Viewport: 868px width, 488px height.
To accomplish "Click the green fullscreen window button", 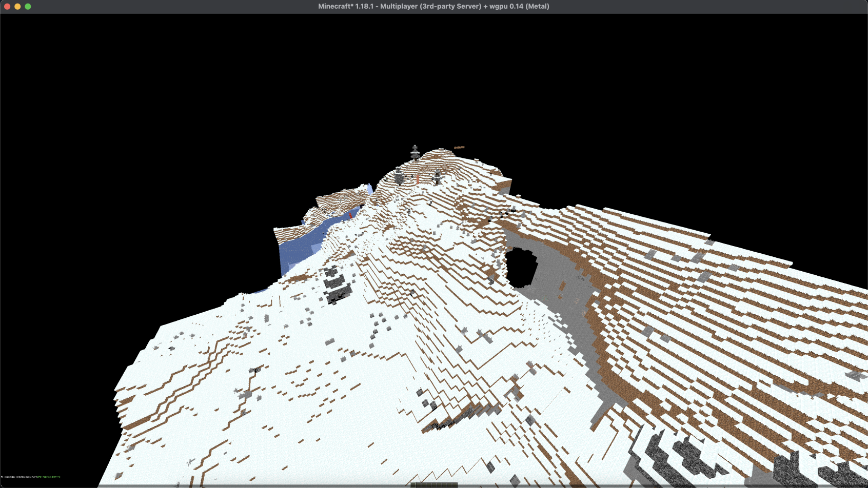I will pos(28,7).
